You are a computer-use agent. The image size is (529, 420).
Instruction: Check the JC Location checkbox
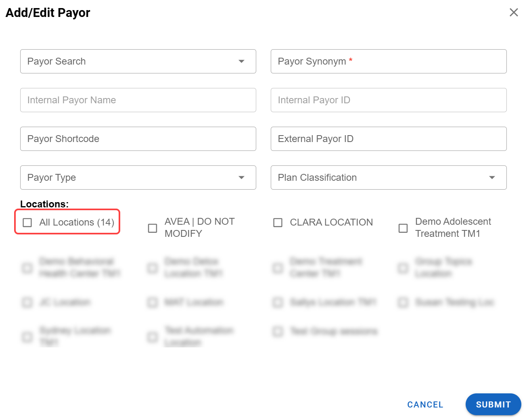point(27,302)
